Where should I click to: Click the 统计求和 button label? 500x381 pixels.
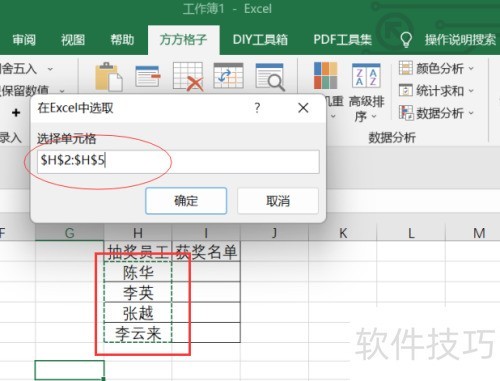(440, 90)
